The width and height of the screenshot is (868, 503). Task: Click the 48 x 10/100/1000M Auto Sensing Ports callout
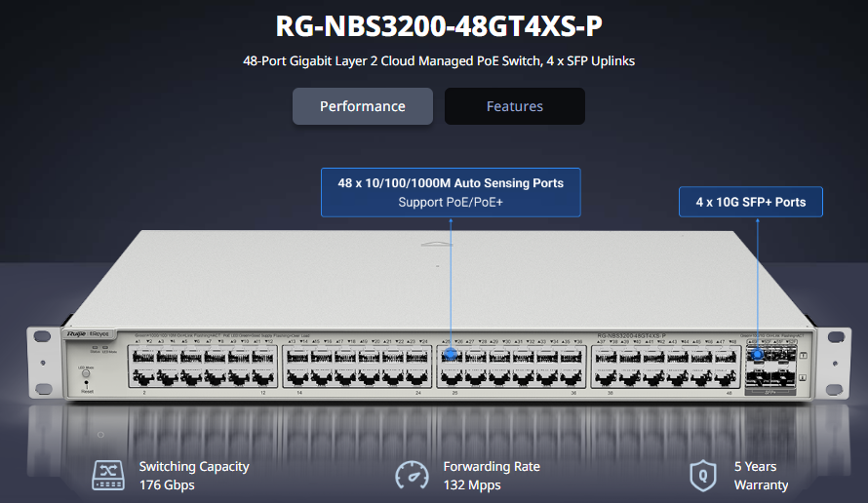(451, 193)
